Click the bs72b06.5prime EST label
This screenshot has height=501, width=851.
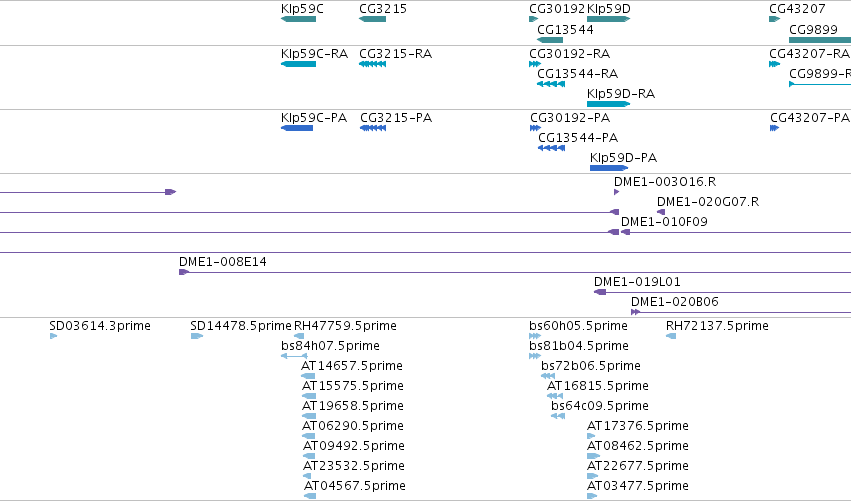(x=591, y=366)
